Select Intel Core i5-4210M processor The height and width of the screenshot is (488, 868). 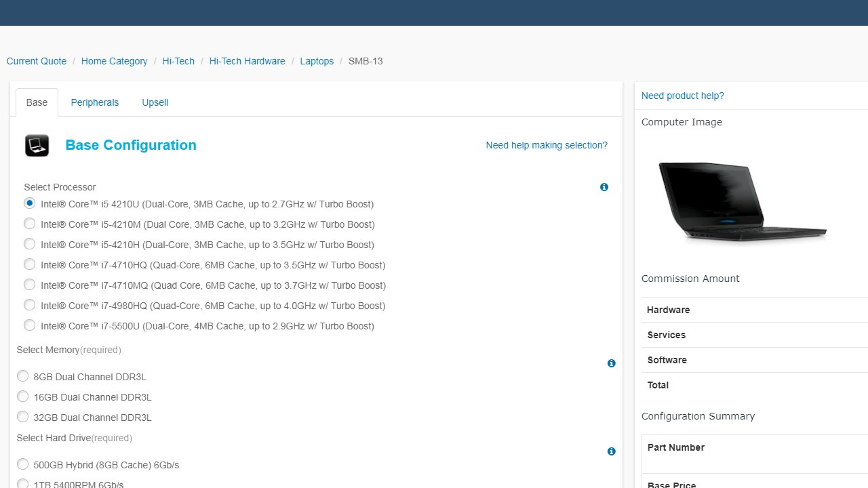[29, 224]
